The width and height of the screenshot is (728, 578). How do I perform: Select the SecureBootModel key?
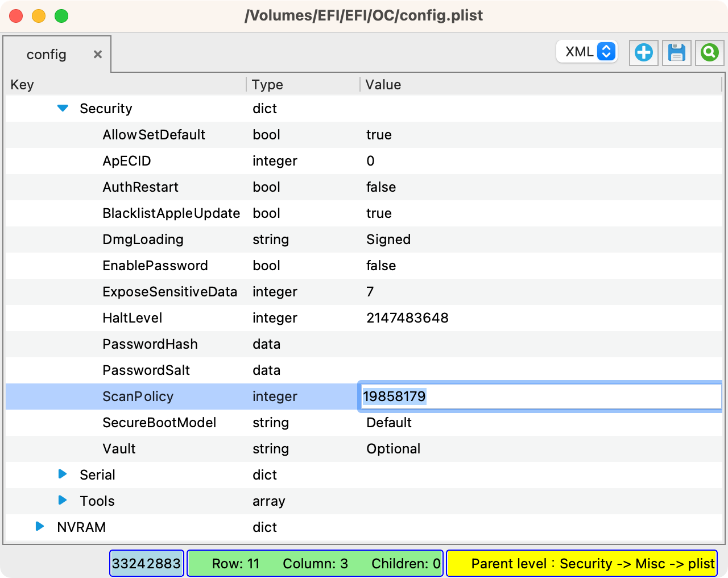point(159,423)
